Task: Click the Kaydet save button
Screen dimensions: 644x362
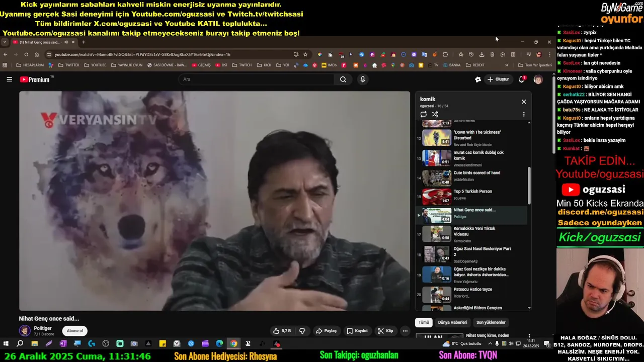Action: [x=357, y=331]
